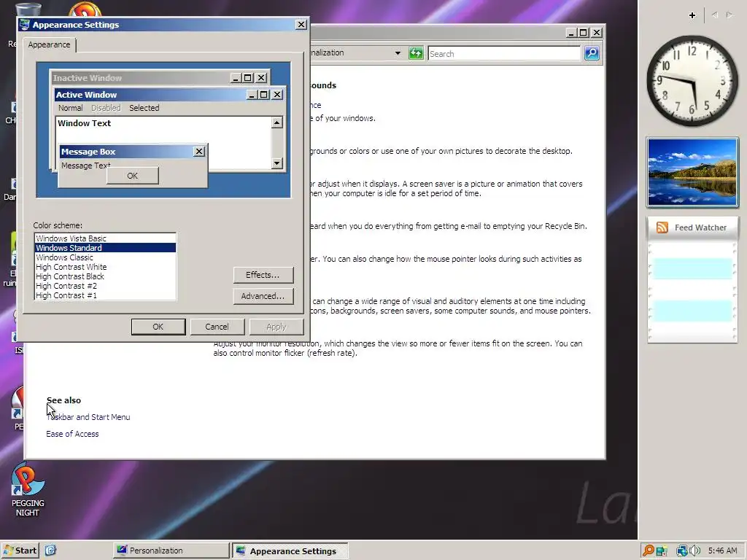Click the quick launch icon beside Start
747x560 pixels.
coord(50,551)
